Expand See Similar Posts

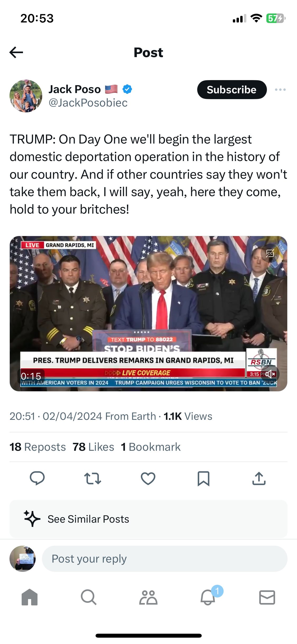click(148, 519)
